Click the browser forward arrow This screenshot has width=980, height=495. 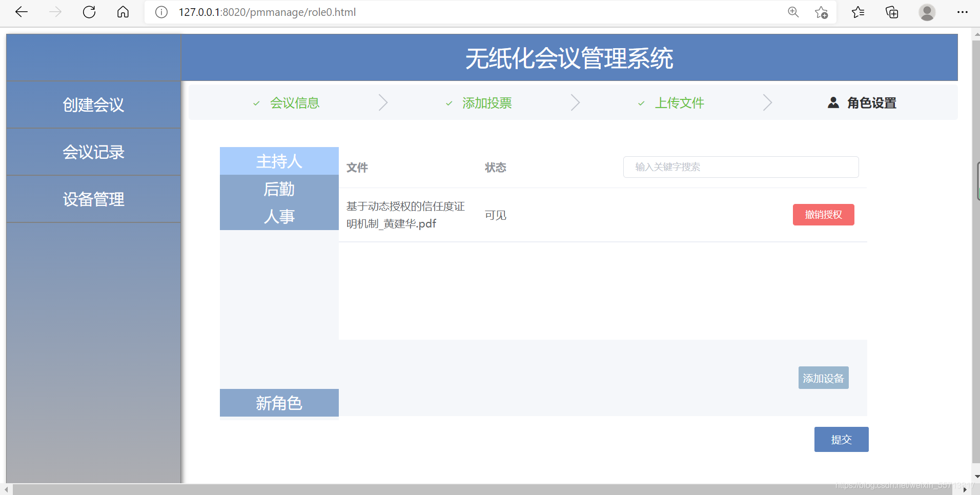click(55, 12)
